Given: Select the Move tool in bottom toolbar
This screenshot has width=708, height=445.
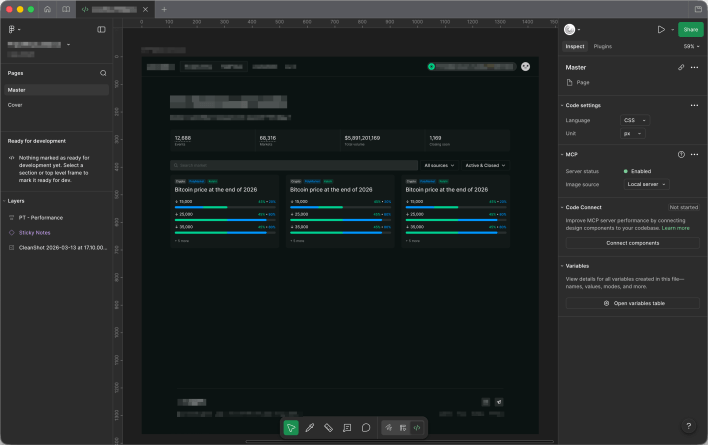Looking at the screenshot, I should (291, 427).
